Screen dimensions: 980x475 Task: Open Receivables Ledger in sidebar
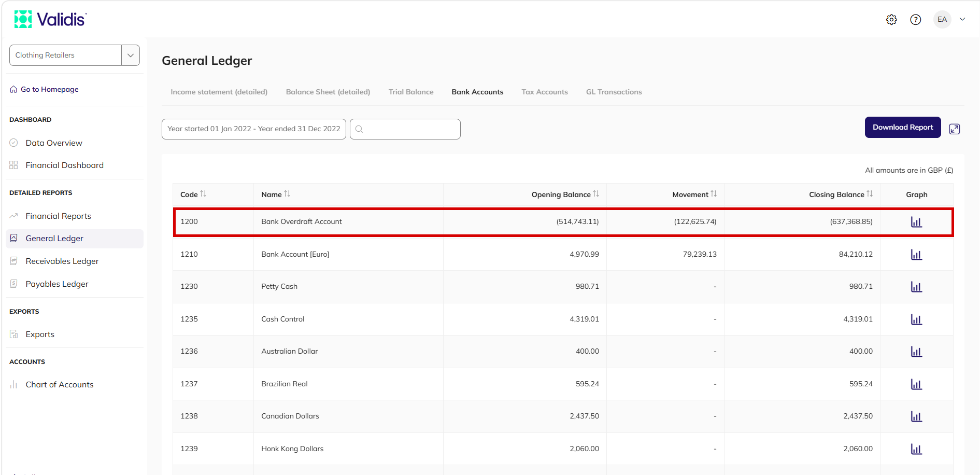pyautogui.click(x=62, y=261)
